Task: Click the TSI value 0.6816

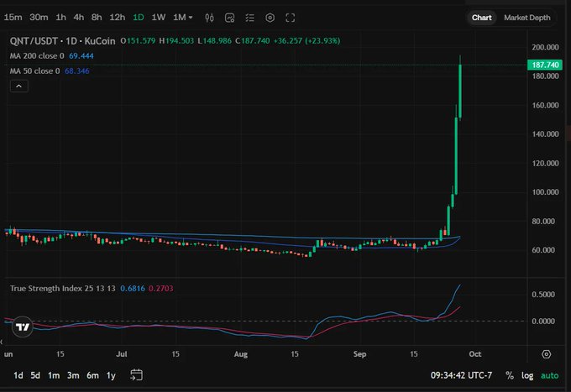Action: click(133, 288)
